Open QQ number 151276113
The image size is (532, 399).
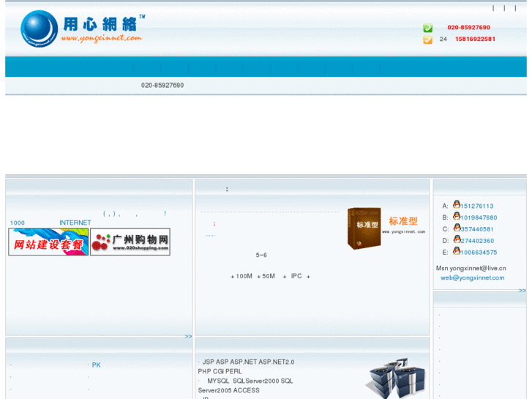(477, 206)
